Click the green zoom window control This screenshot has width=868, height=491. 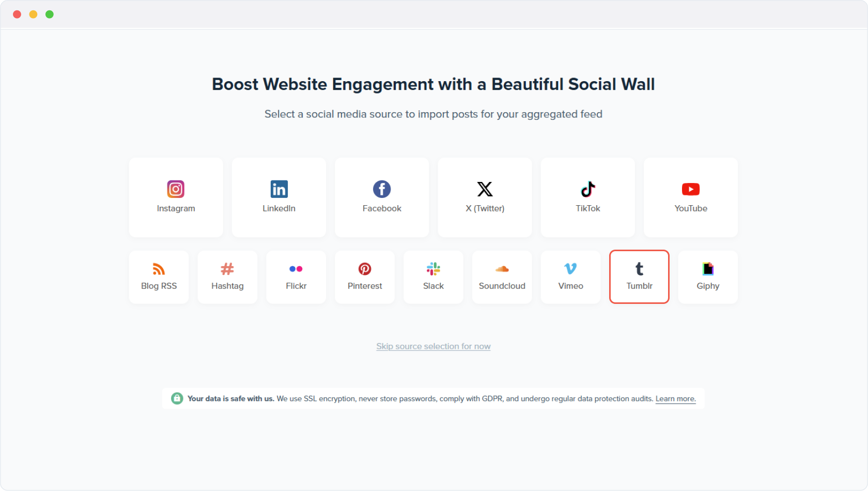click(50, 14)
